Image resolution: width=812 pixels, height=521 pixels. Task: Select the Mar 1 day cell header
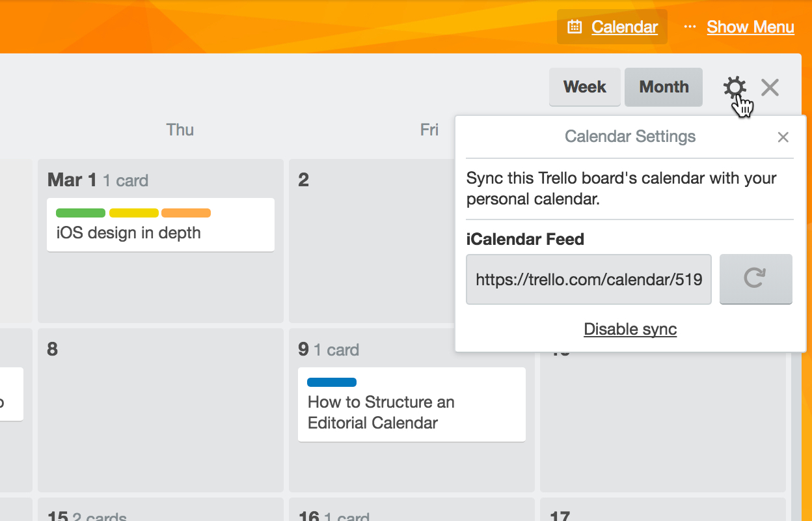(72, 180)
